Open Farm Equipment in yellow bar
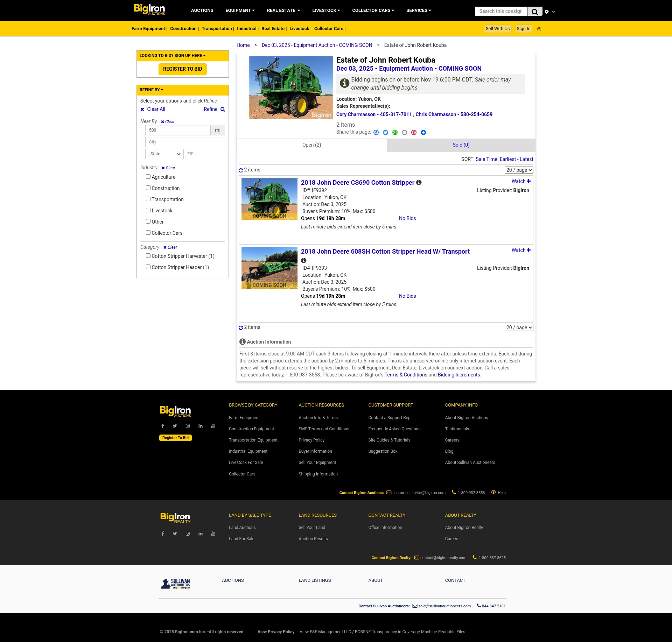Viewport: 672px width, 642px height. click(x=148, y=29)
